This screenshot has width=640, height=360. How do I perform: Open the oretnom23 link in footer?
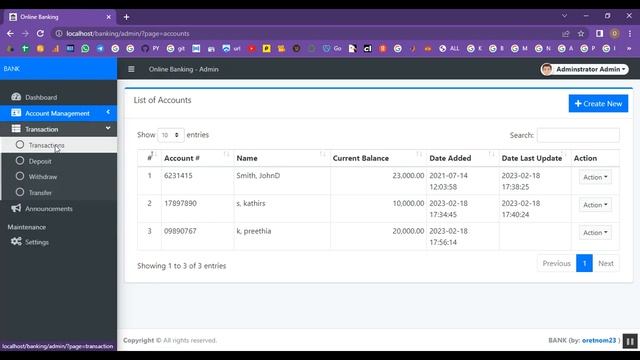pos(599,340)
